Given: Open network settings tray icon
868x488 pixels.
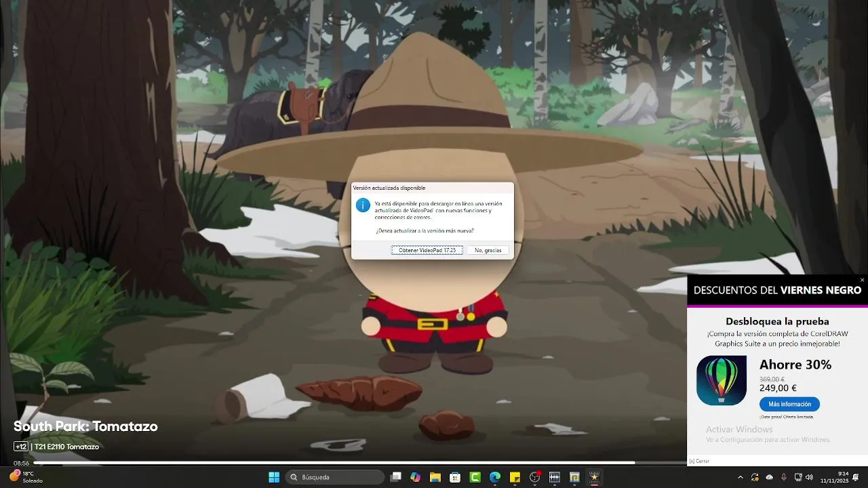Looking at the screenshot, I should (x=797, y=477).
